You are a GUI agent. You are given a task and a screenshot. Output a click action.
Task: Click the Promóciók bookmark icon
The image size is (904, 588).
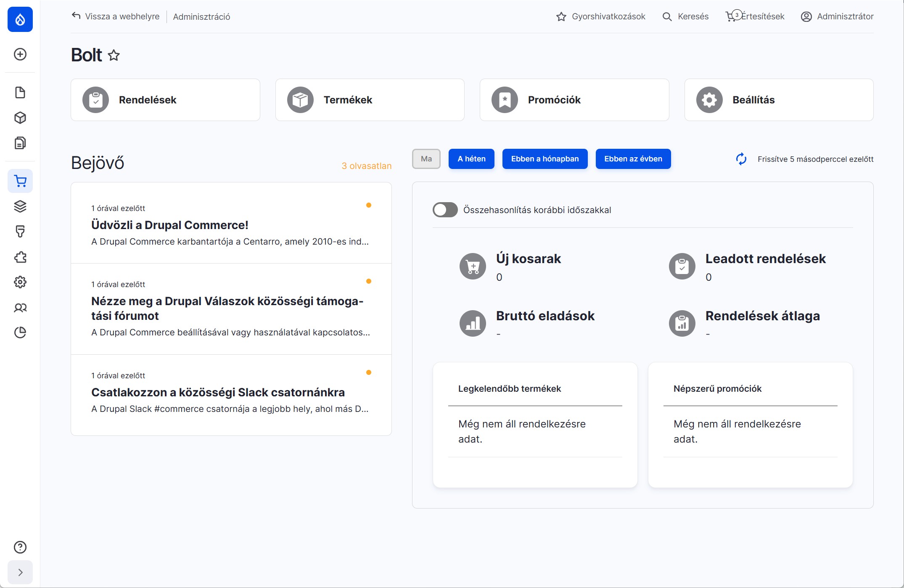[x=505, y=100]
